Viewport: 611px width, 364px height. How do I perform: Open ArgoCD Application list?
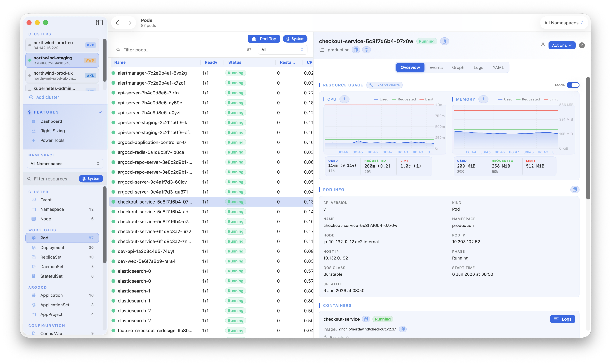(62, 295)
